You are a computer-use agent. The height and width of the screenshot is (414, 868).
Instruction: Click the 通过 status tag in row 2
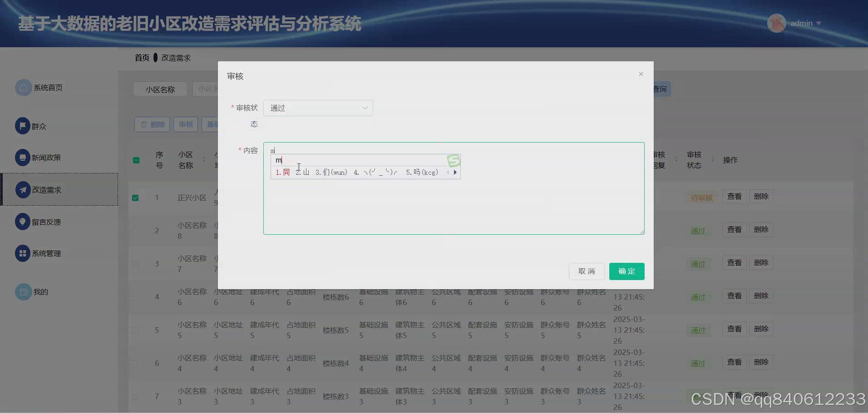(x=698, y=231)
